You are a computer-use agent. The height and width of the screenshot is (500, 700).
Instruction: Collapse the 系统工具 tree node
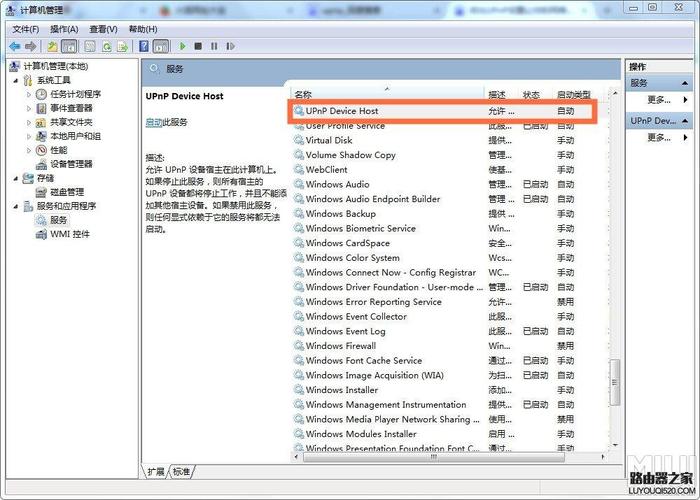pyautogui.click(x=14, y=80)
